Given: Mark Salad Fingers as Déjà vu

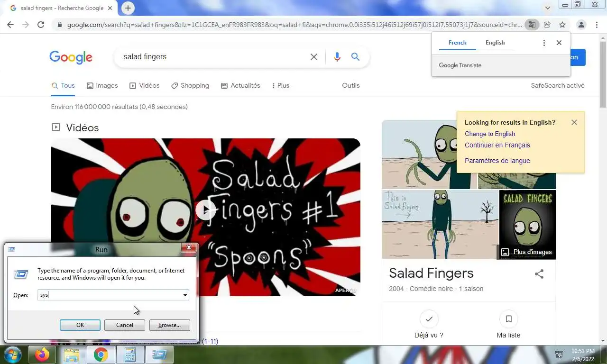Looking at the screenshot, I should [429, 325].
